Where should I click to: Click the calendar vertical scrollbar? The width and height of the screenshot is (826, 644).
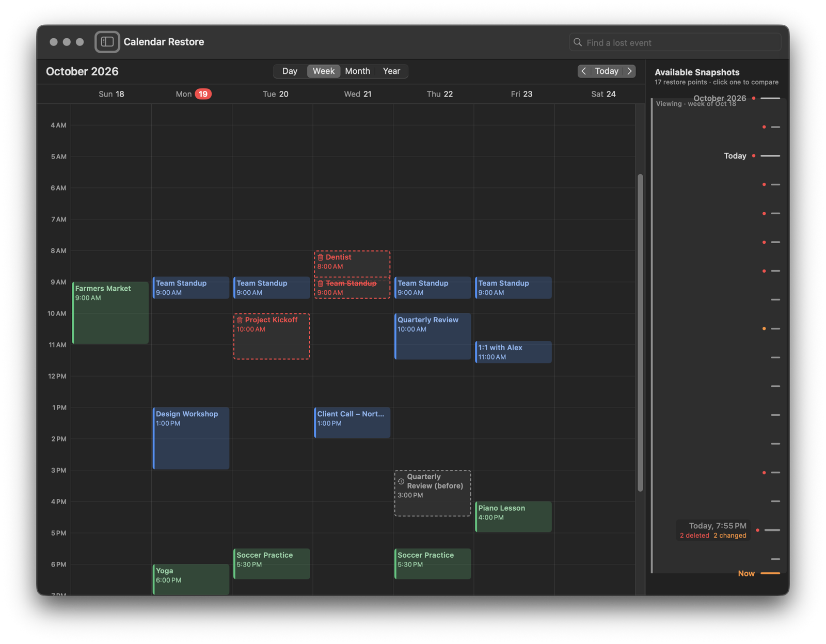click(x=640, y=333)
